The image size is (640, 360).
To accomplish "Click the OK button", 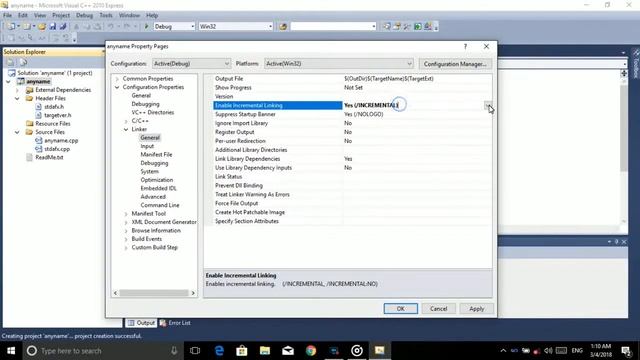I will click(400, 309).
